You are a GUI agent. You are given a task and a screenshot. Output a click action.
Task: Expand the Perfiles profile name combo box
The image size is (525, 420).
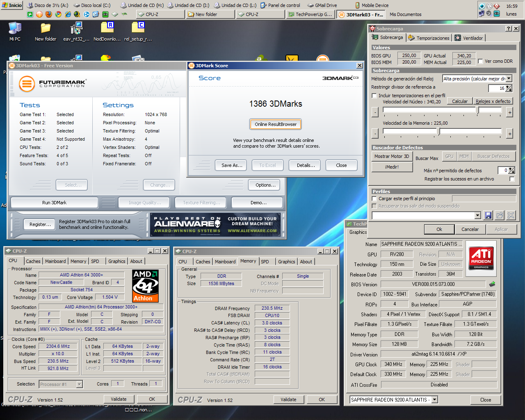pos(477,215)
